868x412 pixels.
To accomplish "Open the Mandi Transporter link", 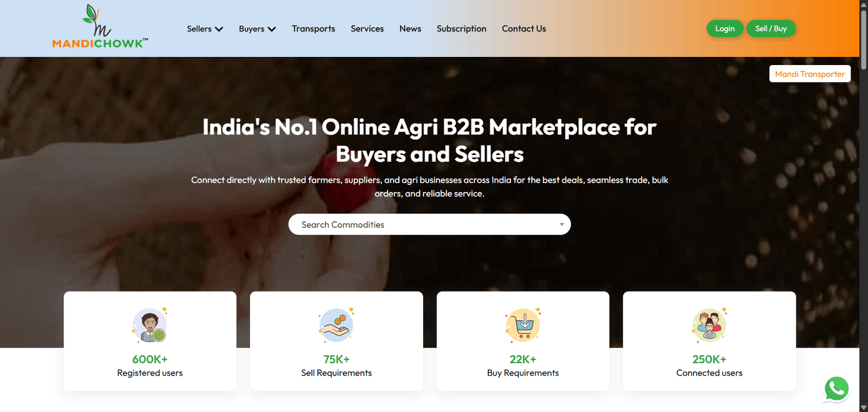I will coord(810,74).
